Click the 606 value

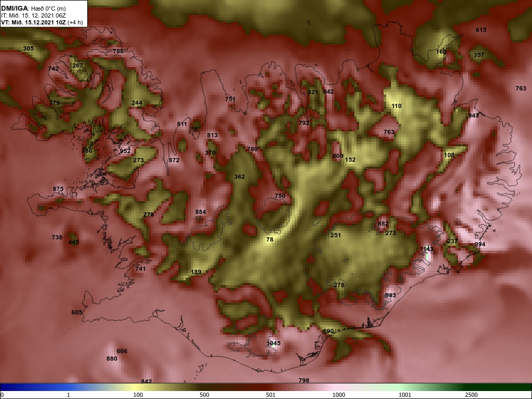point(122,352)
